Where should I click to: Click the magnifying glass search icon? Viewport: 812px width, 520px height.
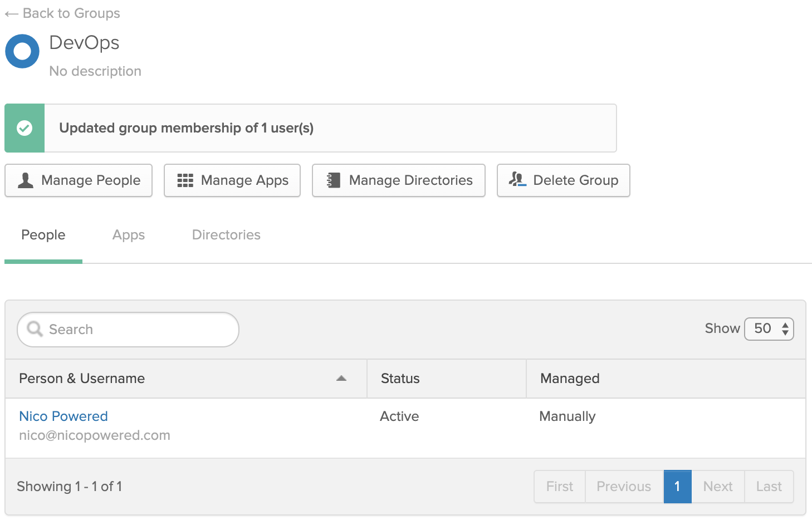pos(35,329)
